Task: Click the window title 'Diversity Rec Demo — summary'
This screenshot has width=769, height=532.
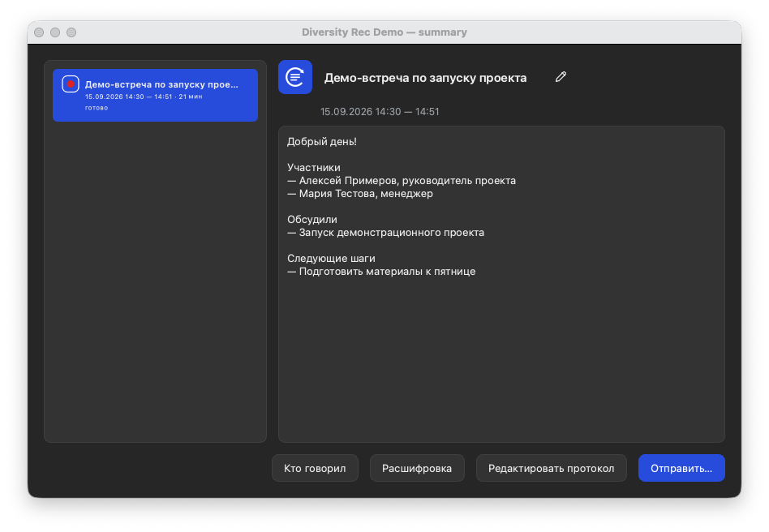Action: (384, 32)
